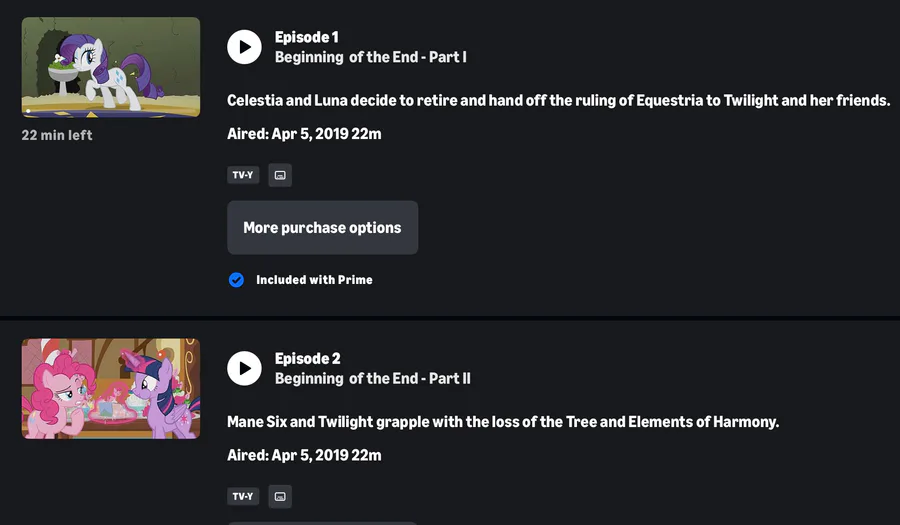Click the Mane Six and Twilight description
The height and width of the screenshot is (525, 900).
point(503,422)
